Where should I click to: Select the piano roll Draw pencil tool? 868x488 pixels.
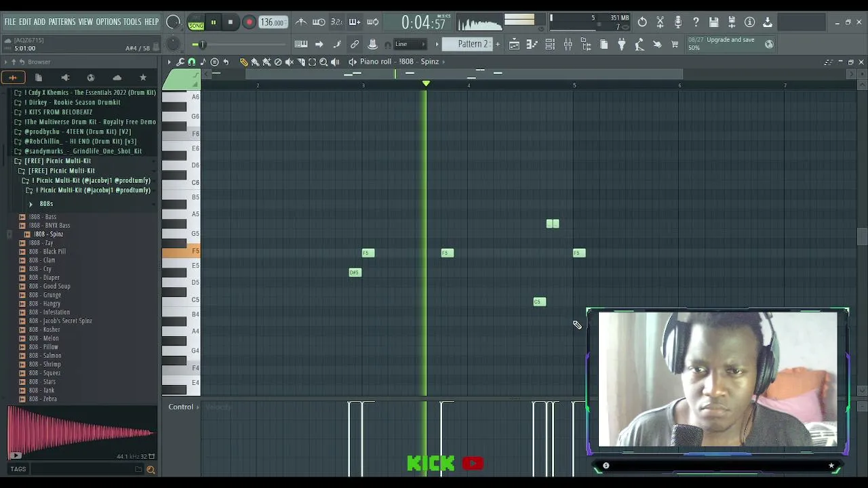244,62
